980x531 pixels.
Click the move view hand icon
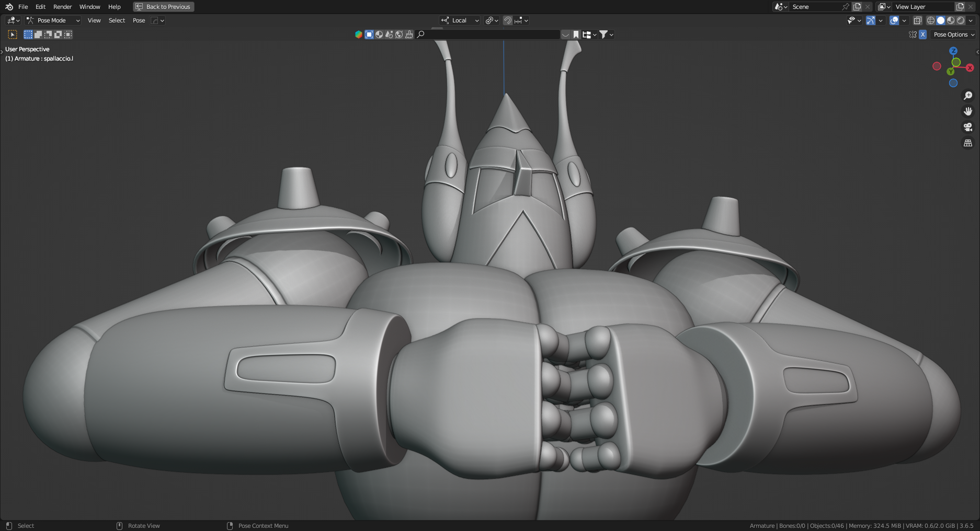[968, 111]
